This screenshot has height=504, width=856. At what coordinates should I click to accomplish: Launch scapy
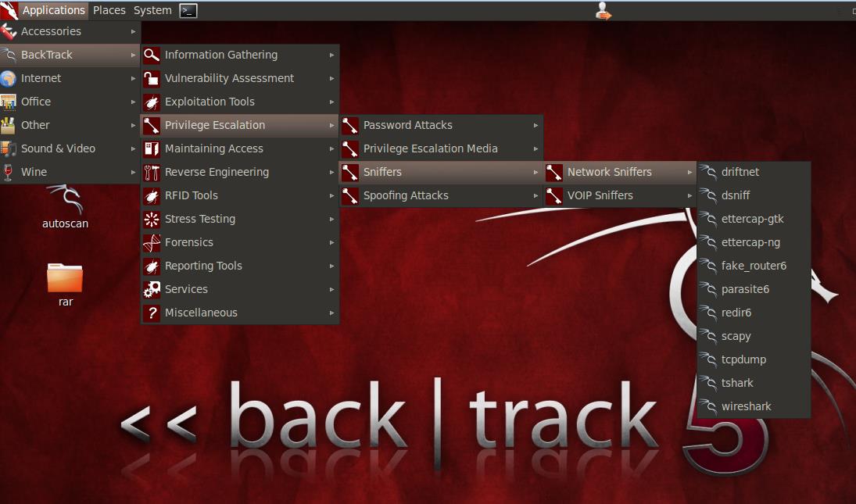754,337
